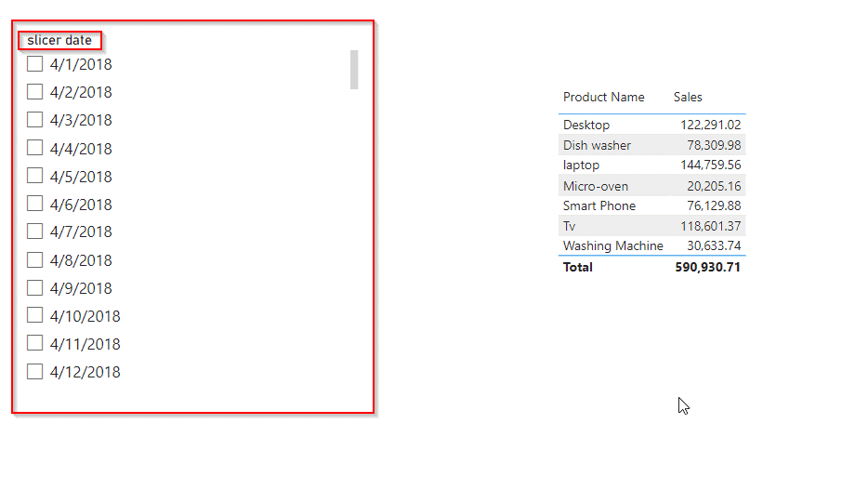This screenshot has width=868, height=503.
Task: Click the Total row label
Action: (x=577, y=267)
